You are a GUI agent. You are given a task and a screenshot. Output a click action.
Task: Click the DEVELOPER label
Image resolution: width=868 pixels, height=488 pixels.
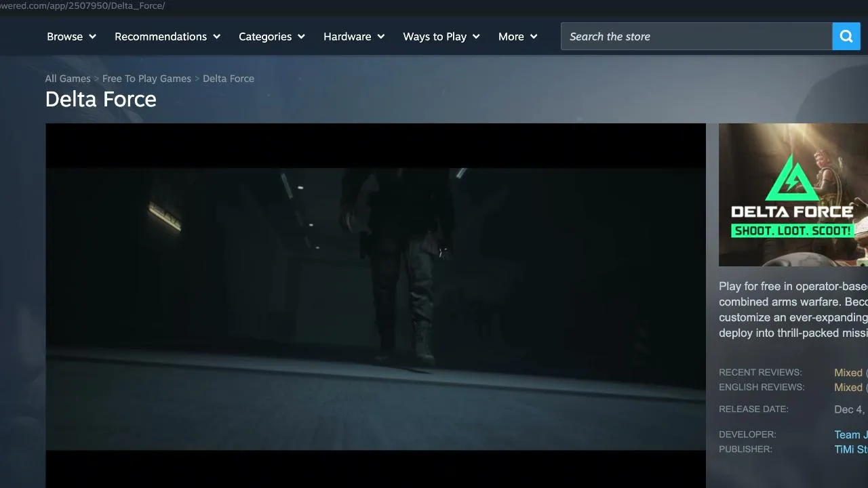click(747, 434)
